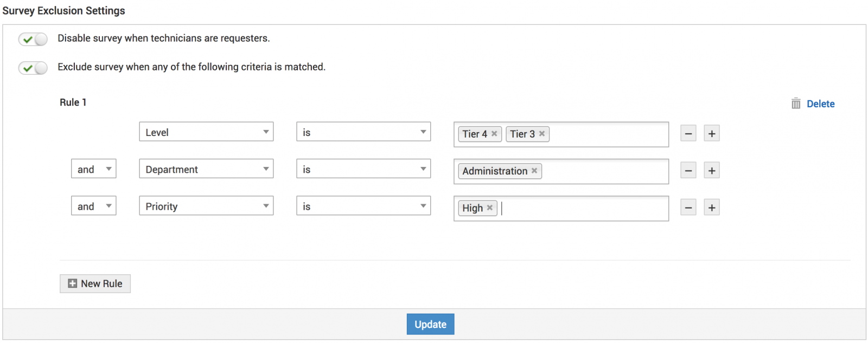The width and height of the screenshot is (868, 343).
Task: Select the 'Tier 4' tag text
Action: tap(475, 134)
